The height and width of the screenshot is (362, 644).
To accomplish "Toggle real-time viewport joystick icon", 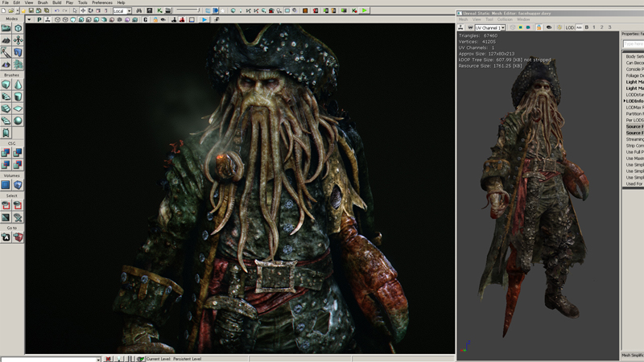I will pos(47,19).
